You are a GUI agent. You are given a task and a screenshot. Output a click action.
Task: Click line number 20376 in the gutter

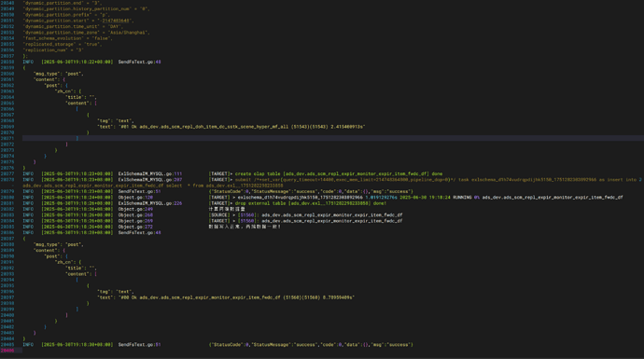point(7,168)
